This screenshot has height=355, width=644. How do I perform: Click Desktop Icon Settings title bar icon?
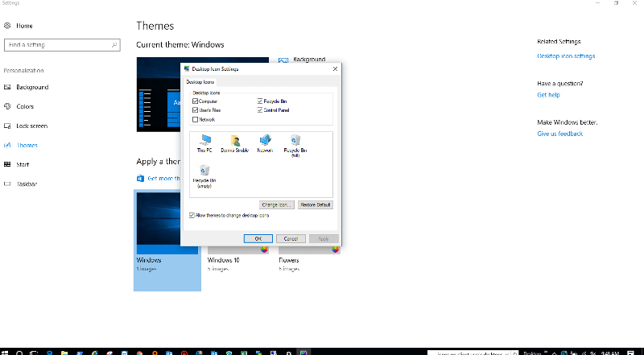(x=187, y=68)
